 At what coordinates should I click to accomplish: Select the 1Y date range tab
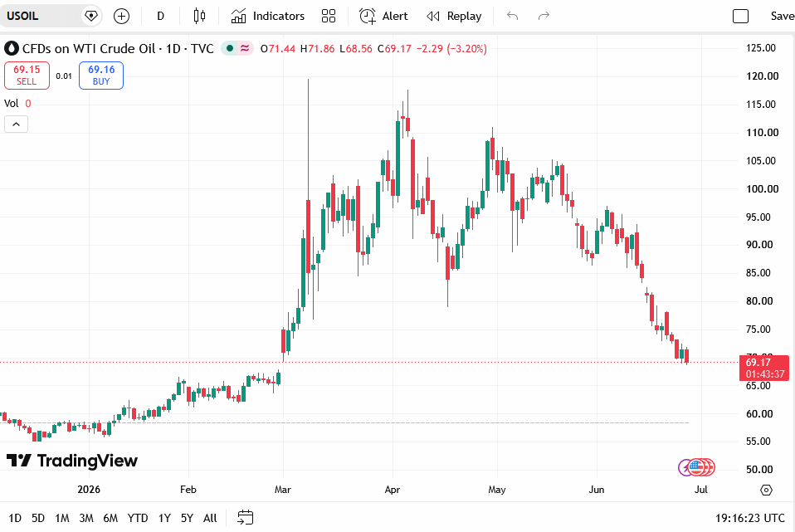164,518
